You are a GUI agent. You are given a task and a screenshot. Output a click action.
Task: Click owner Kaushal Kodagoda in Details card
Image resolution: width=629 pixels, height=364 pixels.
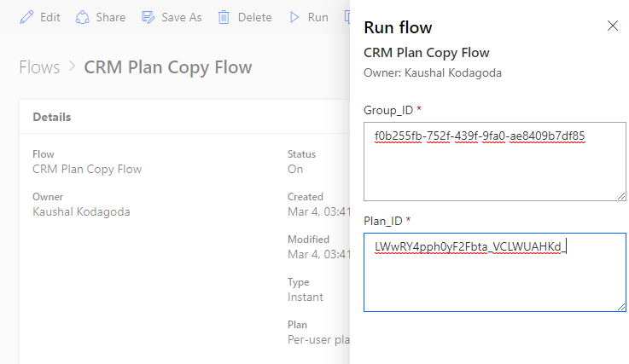(82, 211)
